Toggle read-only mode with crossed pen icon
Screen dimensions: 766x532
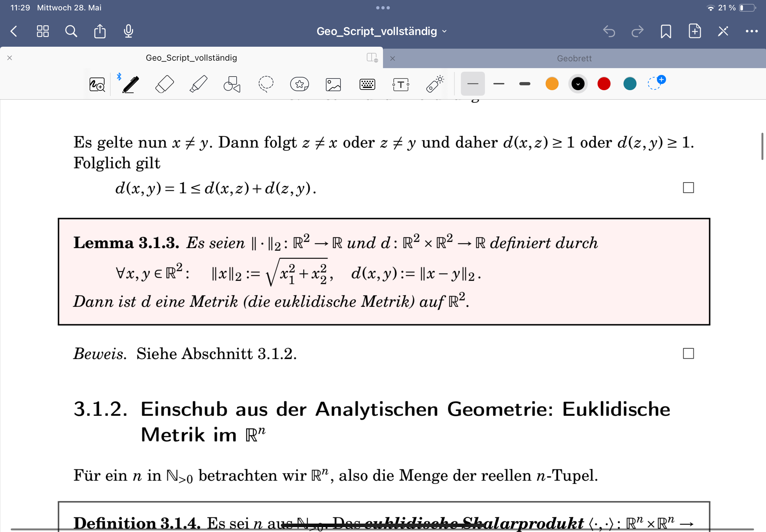pyautogui.click(x=723, y=31)
